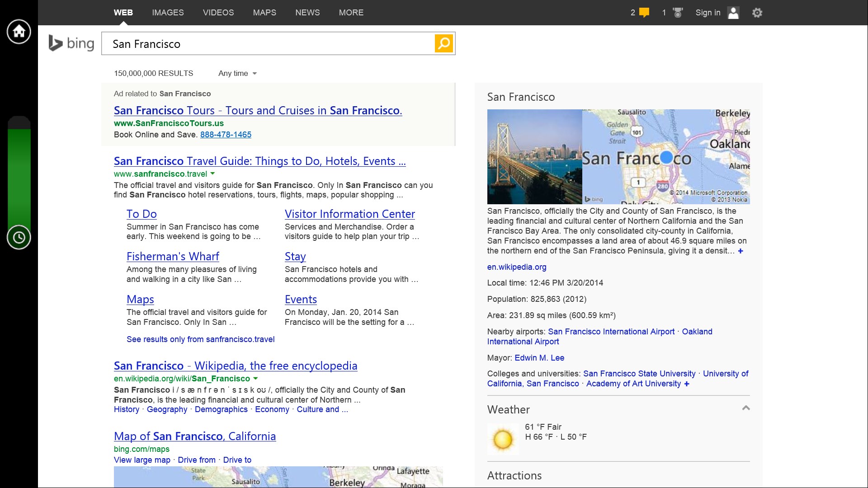This screenshot has width=868, height=488.
Task: Click the user profile avatar icon
Action: (x=733, y=13)
